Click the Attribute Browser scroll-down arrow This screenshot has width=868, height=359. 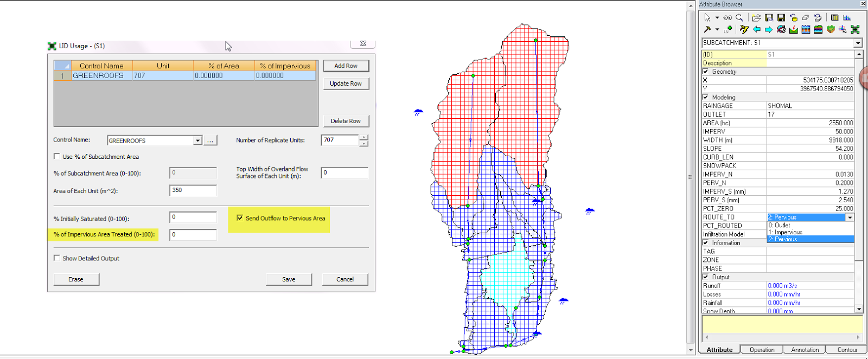[x=859, y=309]
